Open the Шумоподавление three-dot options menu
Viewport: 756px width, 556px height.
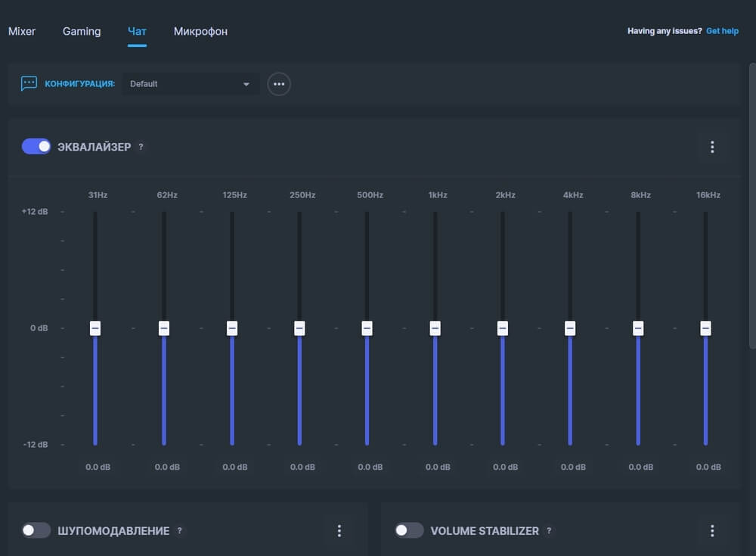click(339, 531)
